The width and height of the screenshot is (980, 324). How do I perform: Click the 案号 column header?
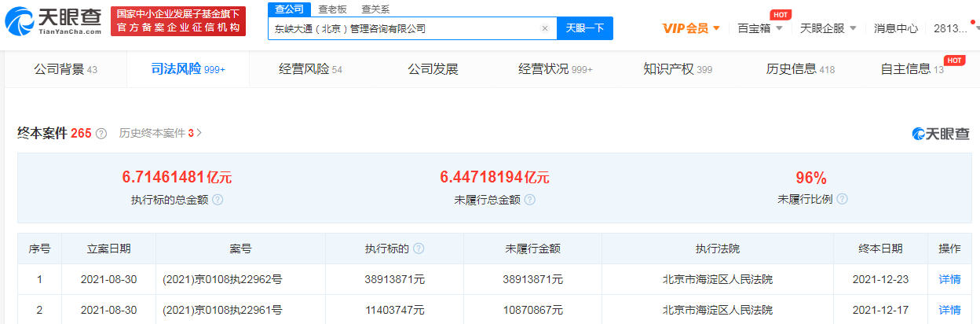[x=240, y=249]
